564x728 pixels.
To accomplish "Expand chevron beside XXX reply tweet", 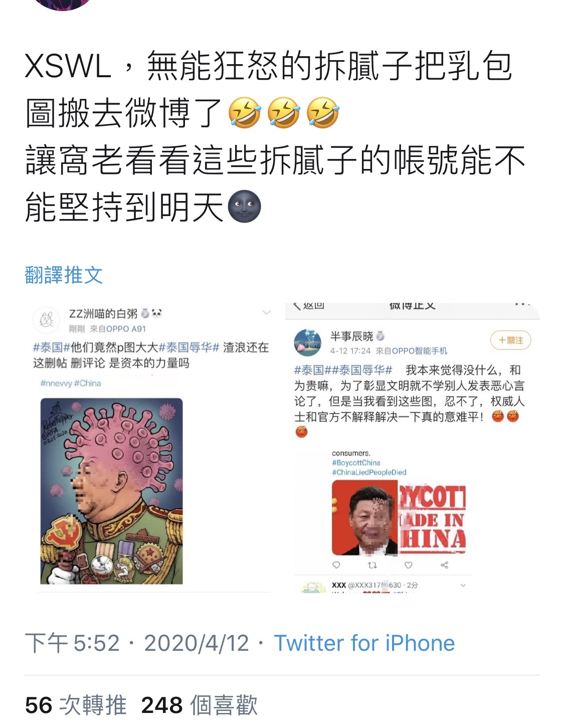I will pos(463,585).
